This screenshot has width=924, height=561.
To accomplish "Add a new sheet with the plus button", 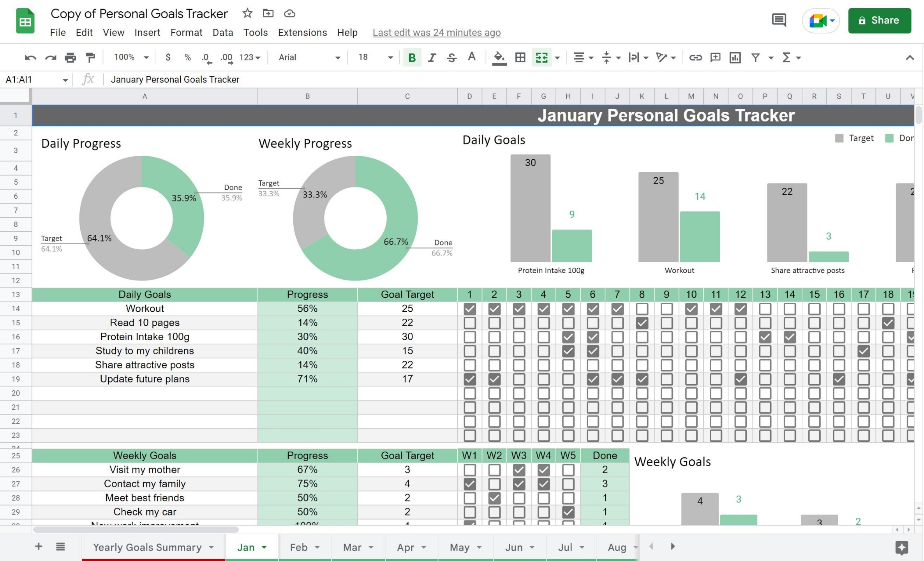I will tap(38, 546).
